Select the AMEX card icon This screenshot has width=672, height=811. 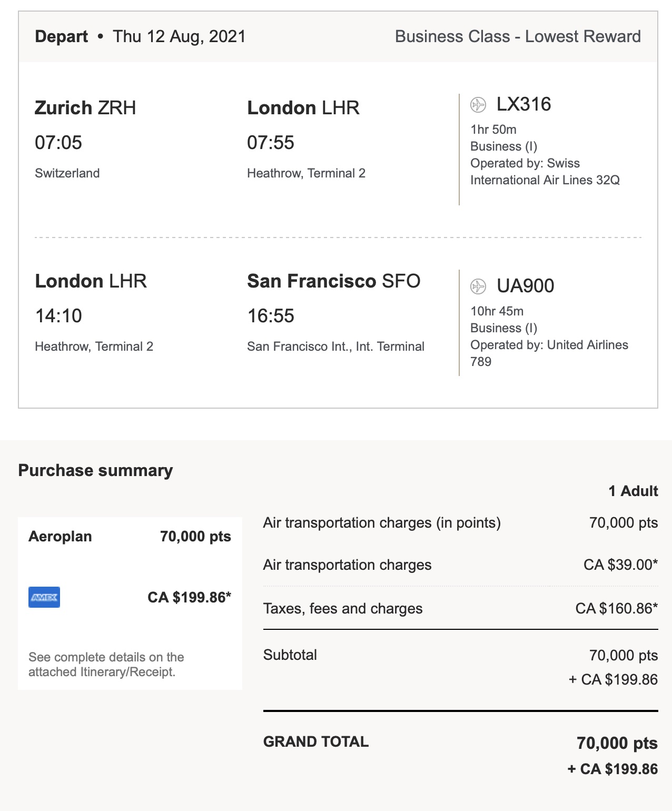point(44,597)
